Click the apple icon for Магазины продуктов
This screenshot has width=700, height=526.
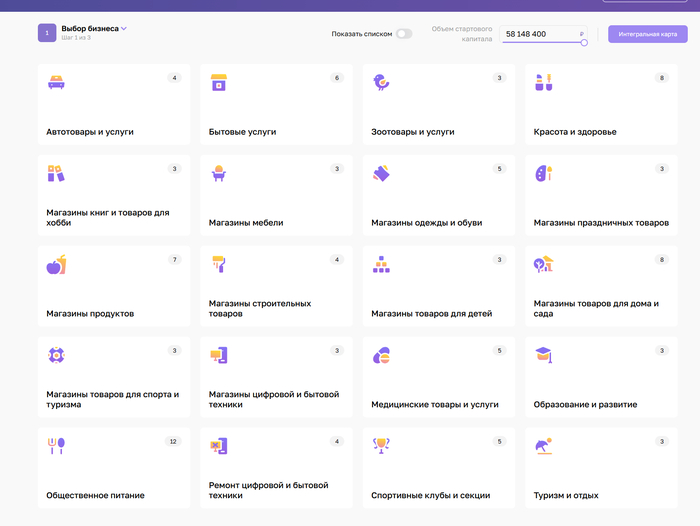[56, 265]
